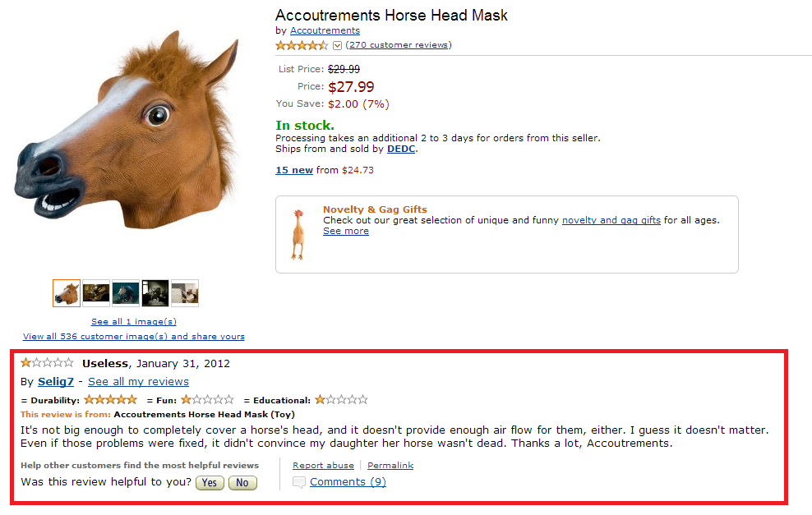Click the rubber chicken novelty gift icon
Viewport: 812px width, 515px height.
point(296,234)
